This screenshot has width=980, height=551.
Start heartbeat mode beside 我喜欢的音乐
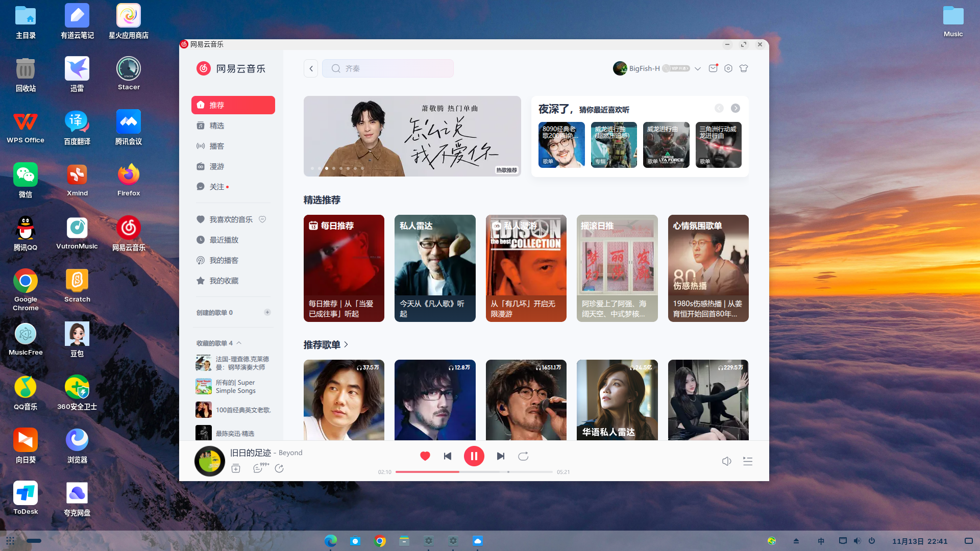tap(262, 219)
